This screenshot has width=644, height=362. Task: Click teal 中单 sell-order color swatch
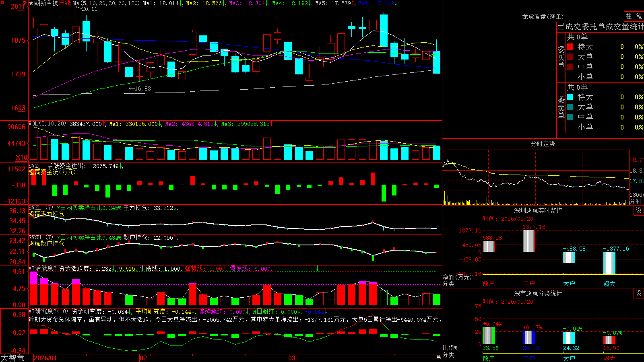pos(570,117)
